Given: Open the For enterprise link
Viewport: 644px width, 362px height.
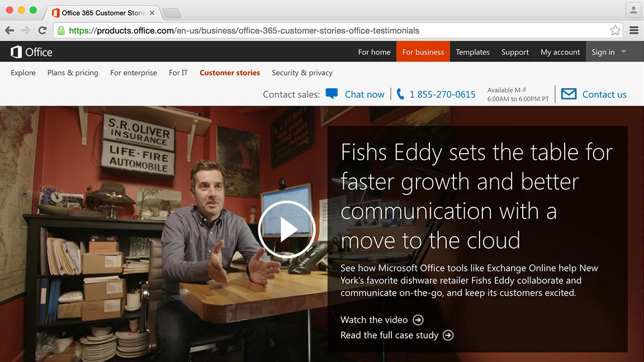Looking at the screenshot, I should coord(134,73).
